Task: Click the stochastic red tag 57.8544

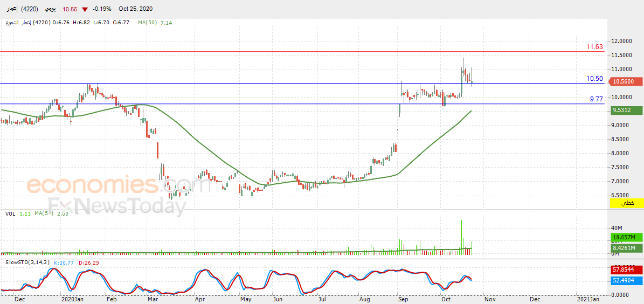Action: click(626, 270)
